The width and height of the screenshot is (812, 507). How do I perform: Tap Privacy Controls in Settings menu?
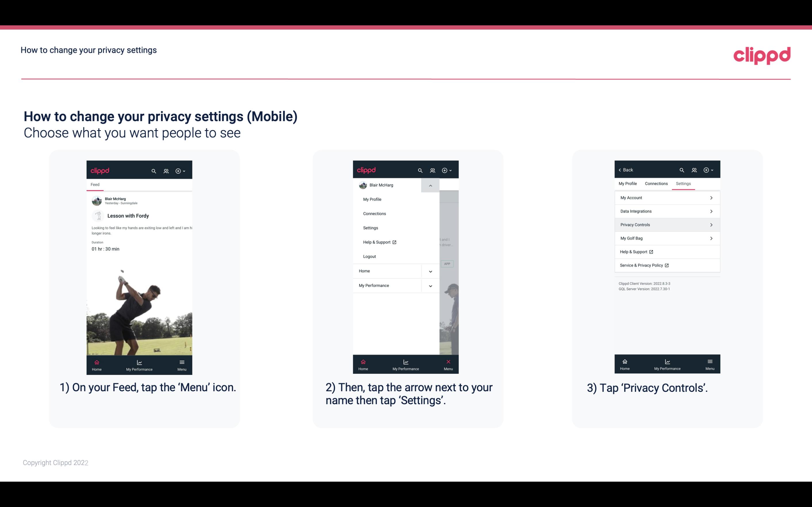tap(667, 224)
